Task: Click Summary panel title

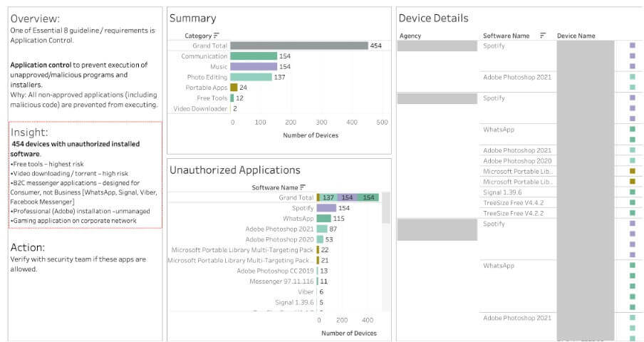Action: pyautogui.click(x=192, y=18)
